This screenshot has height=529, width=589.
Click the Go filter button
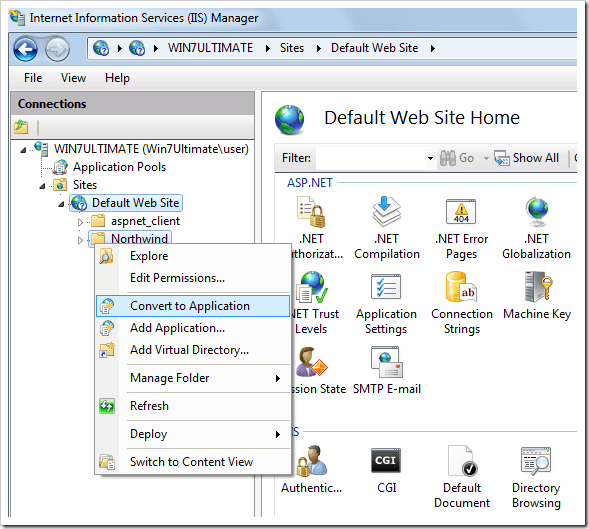(457, 158)
